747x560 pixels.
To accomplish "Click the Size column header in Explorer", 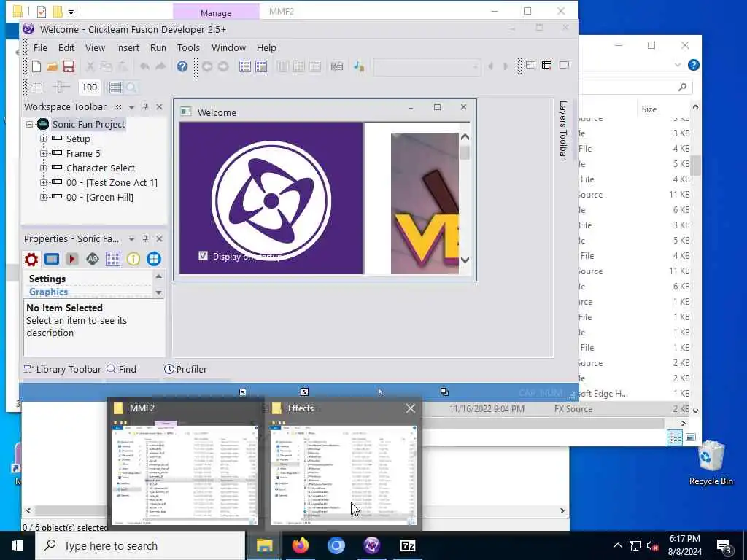I will coord(649,109).
